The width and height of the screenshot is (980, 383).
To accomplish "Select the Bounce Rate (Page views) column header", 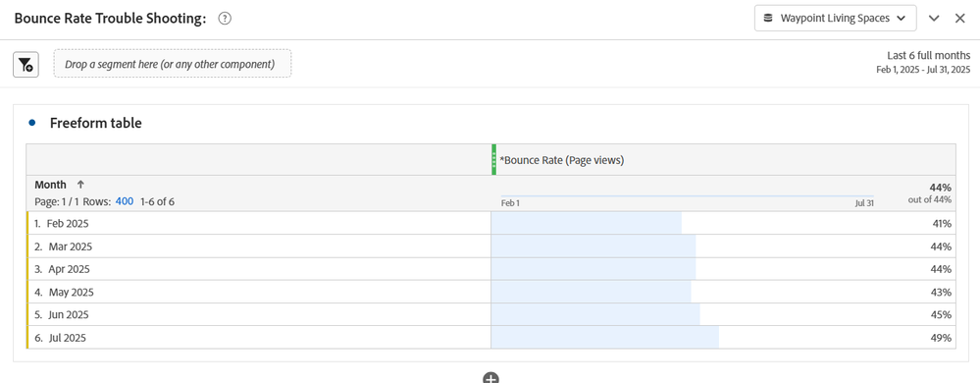I will coord(562,160).
